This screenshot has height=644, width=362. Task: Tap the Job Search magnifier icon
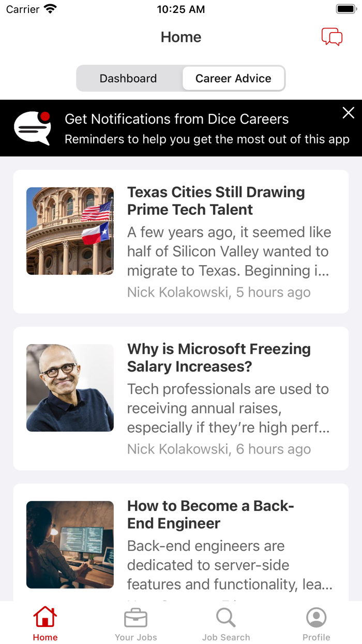(226, 617)
